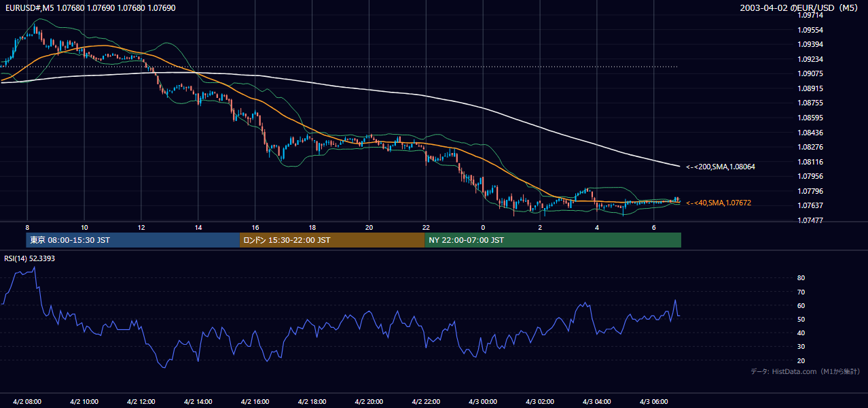Click price axis value 1.08116
This screenshot has width=868, height=408.
pyautogui.click(x=810, y=162)
